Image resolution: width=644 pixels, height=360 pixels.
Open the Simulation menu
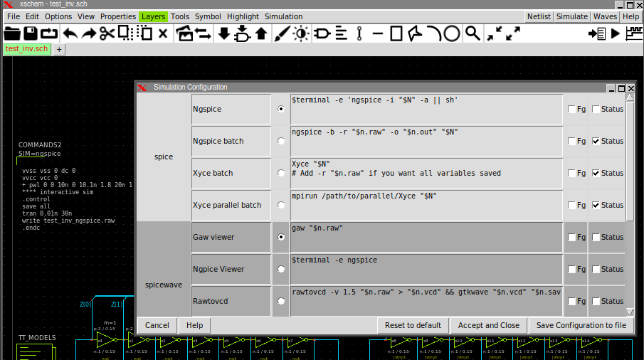pyautogui.click(x=283, y=16)
